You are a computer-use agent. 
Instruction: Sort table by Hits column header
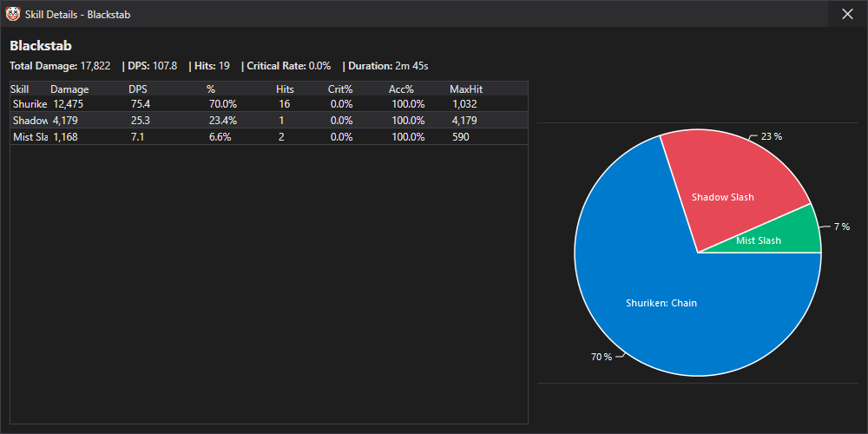pos(285,89)
